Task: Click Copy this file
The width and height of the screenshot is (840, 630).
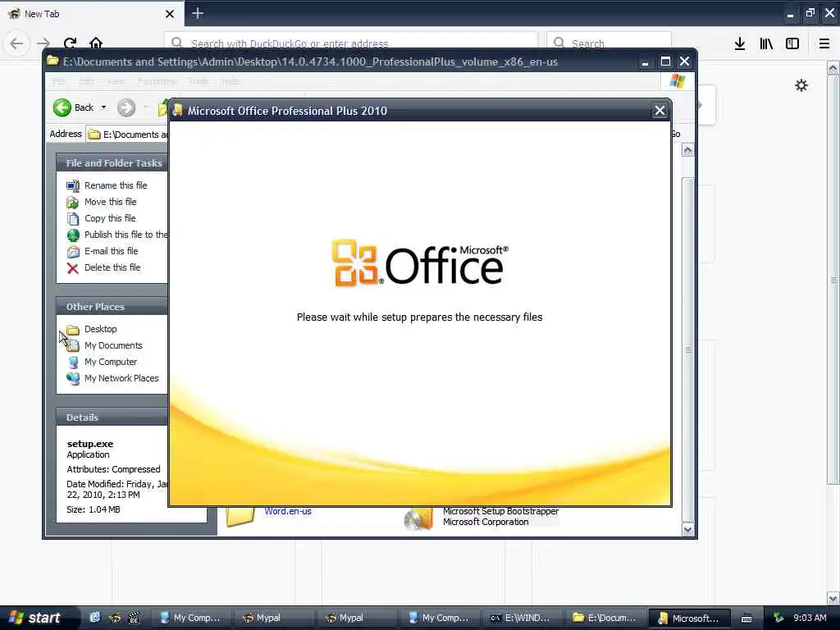Action: tap(110, 218)
